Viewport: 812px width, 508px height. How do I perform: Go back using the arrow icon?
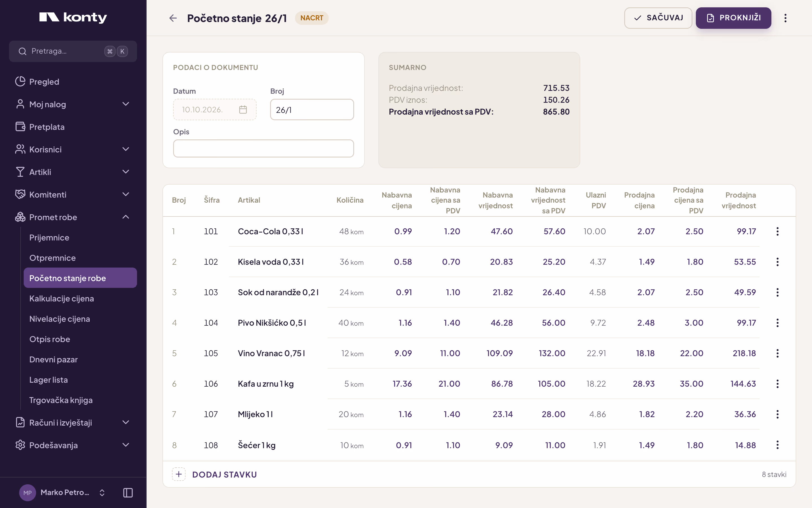pos(173,18)
